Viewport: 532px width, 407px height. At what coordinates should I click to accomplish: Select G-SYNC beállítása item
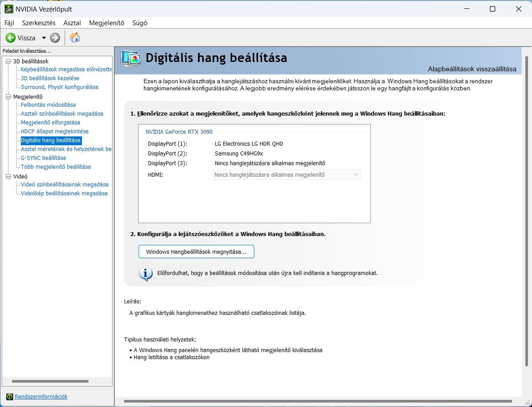[x=43, y=158]
